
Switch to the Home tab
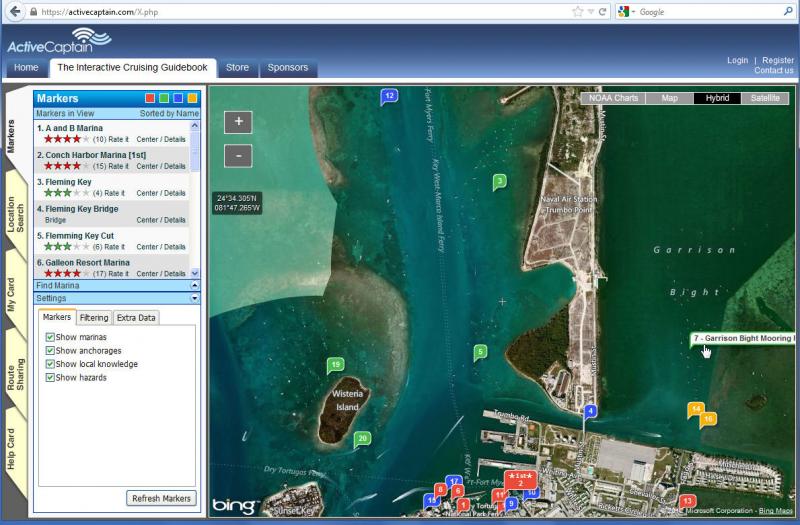(x=26, y=68)
